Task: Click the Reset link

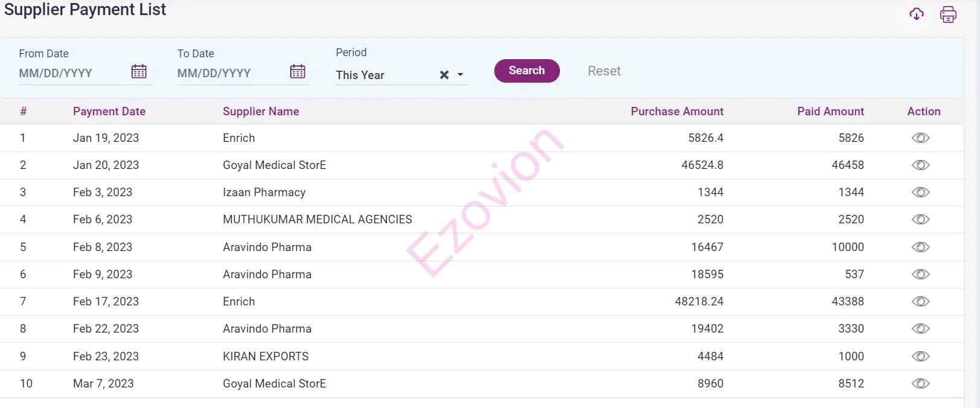Action: (604, 71)
